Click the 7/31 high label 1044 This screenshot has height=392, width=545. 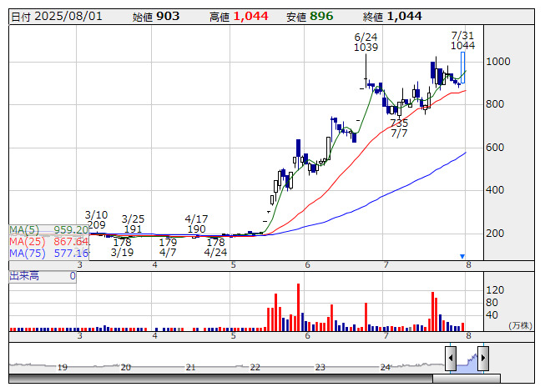tap(462, 46)
